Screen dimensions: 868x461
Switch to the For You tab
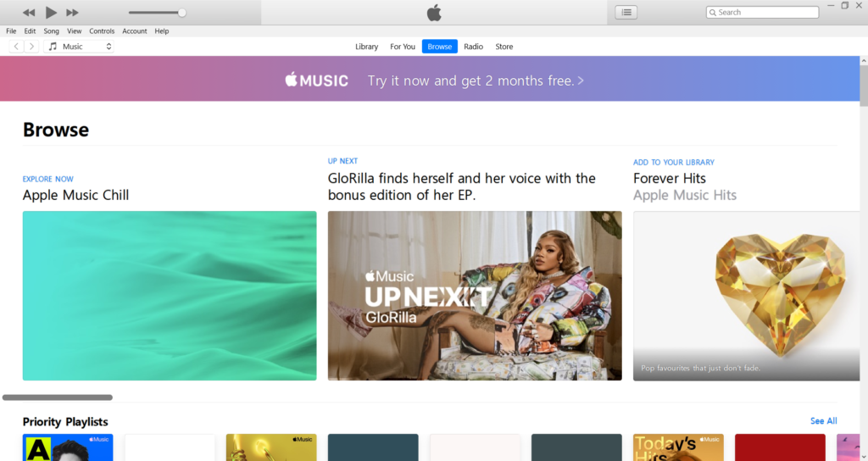tap(403, 47)
